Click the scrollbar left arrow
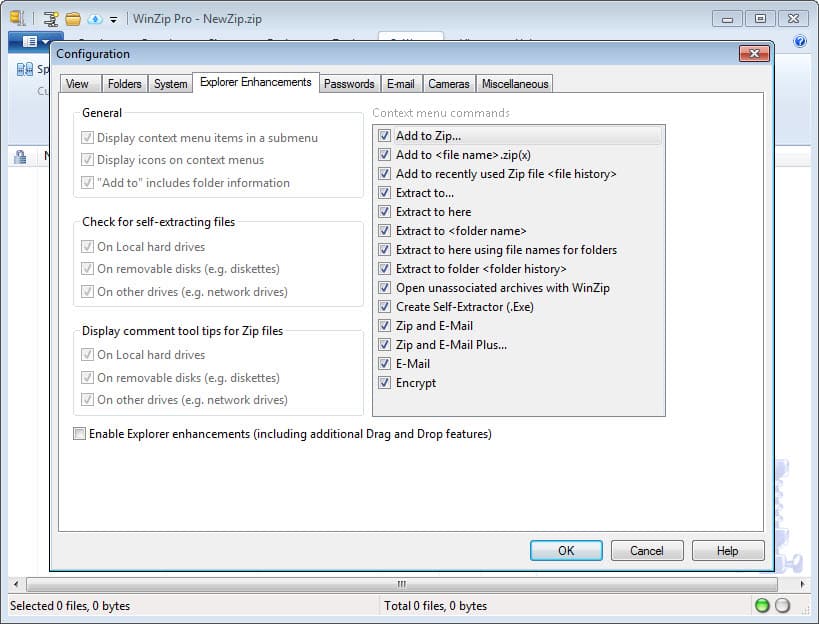The width and height of the screenshot is (819, 624). pyautogui.click(x=16, y=584)
